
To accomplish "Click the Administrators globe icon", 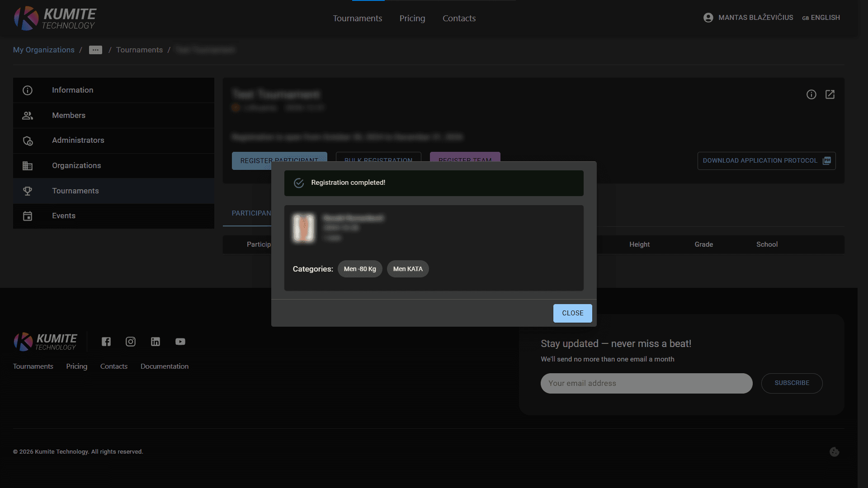I will coord(28,141).
